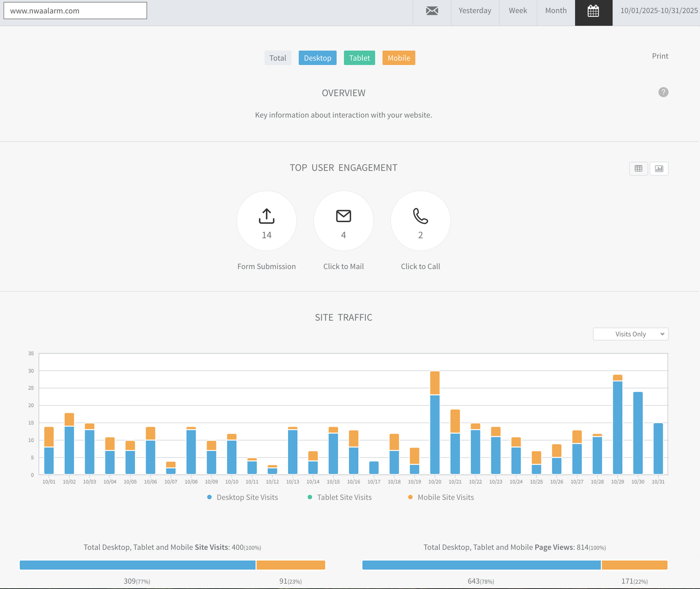Select the Week date range tab
Viewport: 700px width, 589px height.
tap(518, 11)
